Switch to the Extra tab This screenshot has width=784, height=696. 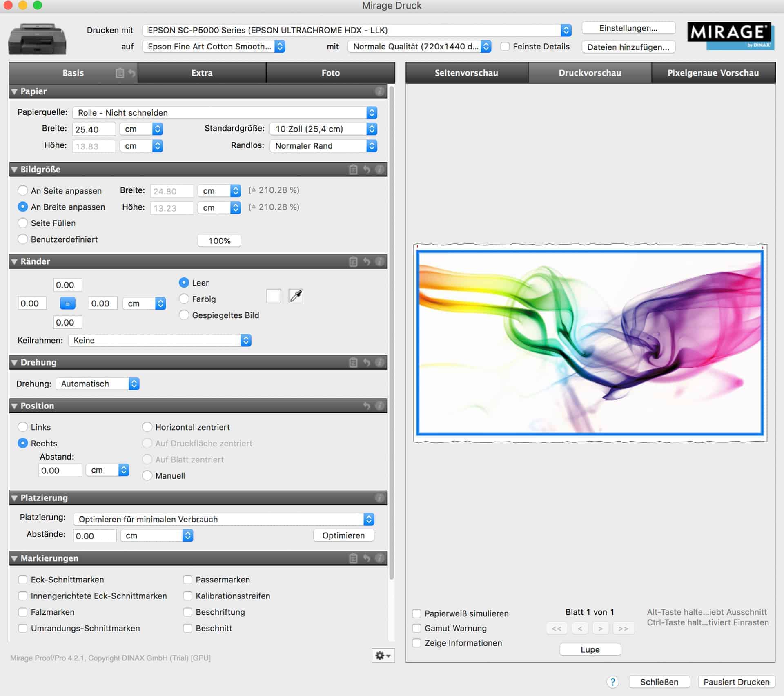pyautogui.click(x=202, y=73)
